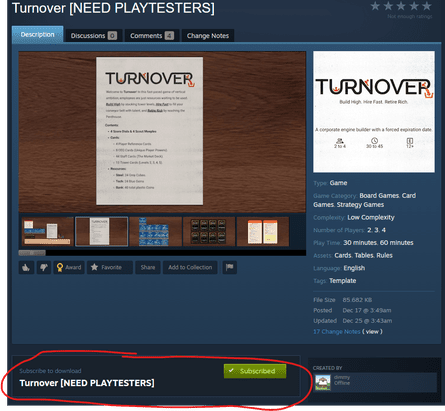
Task: Click the English language tag
Action: click(354, 268)
